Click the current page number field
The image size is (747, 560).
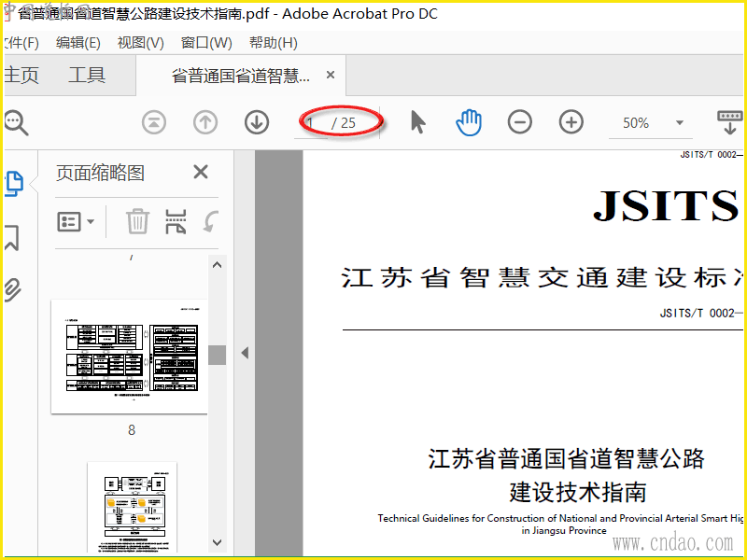(x=311, y=123)
